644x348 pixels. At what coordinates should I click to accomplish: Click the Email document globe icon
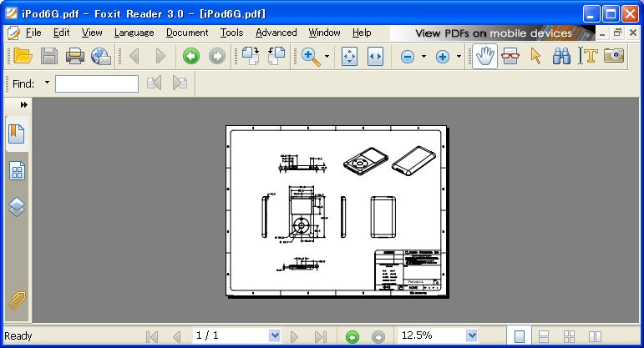tap(101, 56)
